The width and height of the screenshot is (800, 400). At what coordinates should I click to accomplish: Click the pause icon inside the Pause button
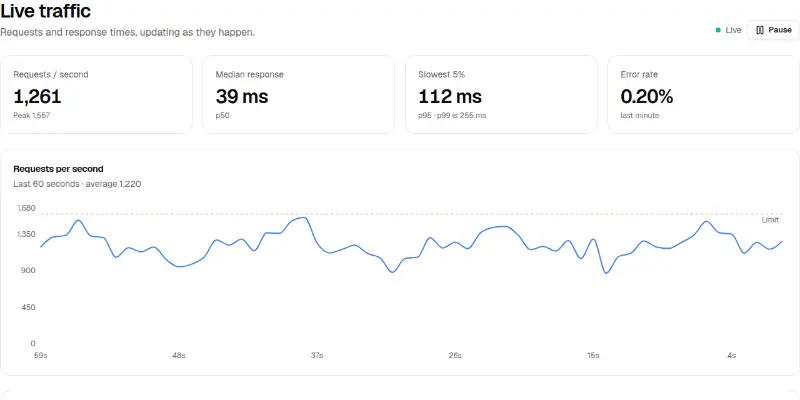coord(760,30)
